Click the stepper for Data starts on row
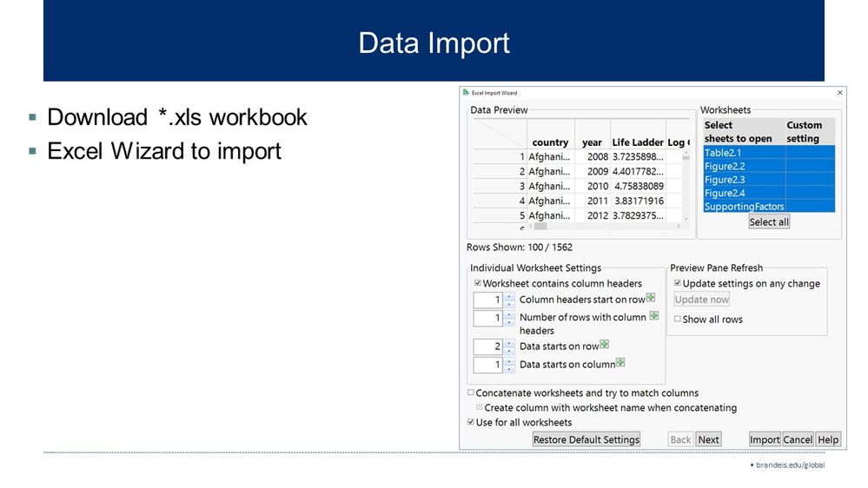Screen dimensions: 868x488 click(509, 347)
